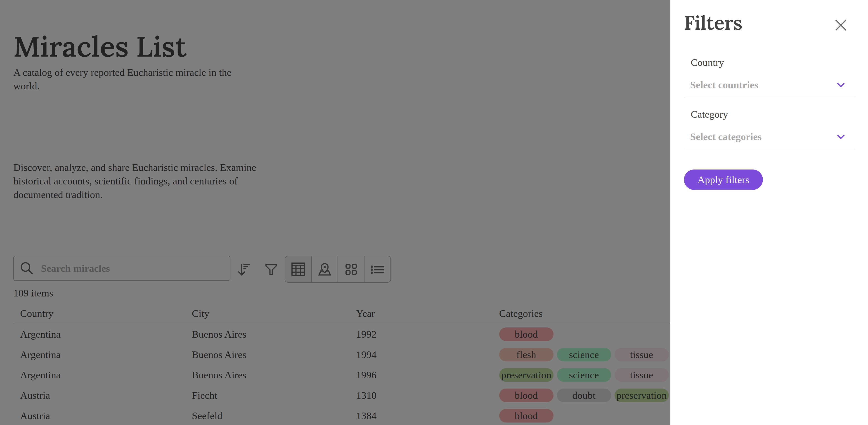The width and height of the screenshot is (868, 425).
Task: Switch to map view
Action: tap(324, 269)
